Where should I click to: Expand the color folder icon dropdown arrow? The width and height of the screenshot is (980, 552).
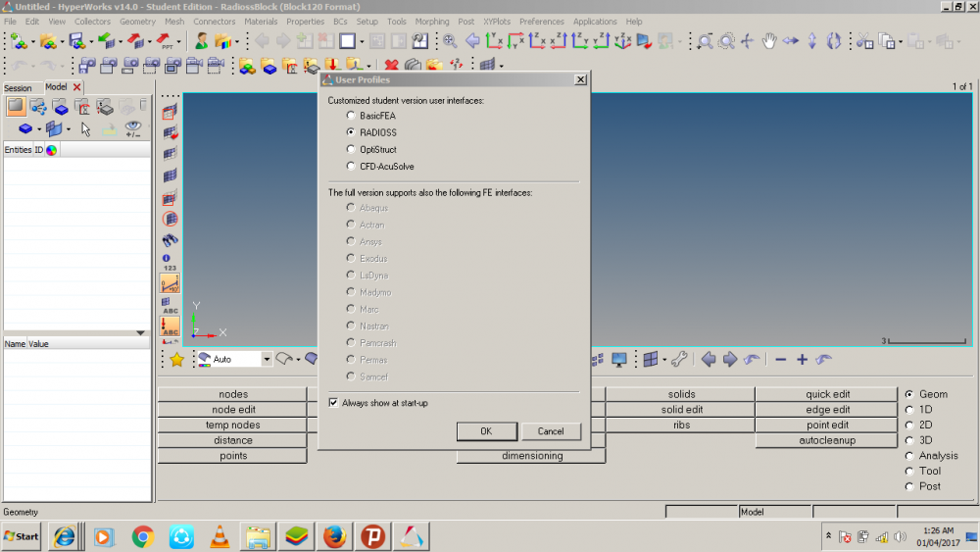point(236,42)
